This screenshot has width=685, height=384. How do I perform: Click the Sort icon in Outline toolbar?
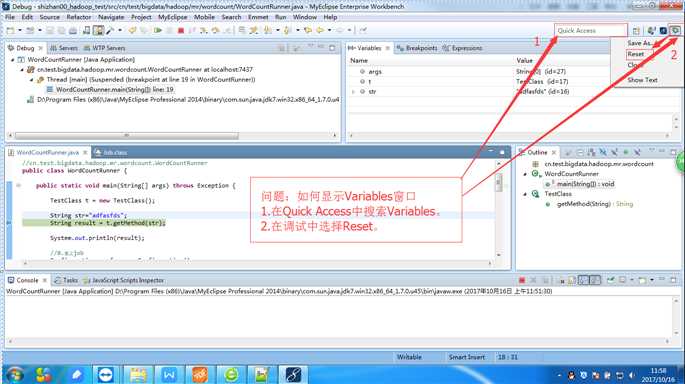coord(591,152)
